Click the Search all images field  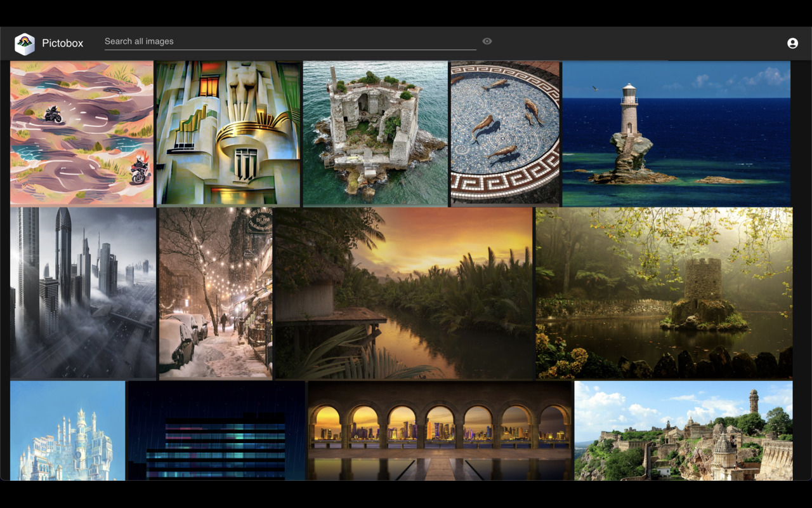[290, 41]
